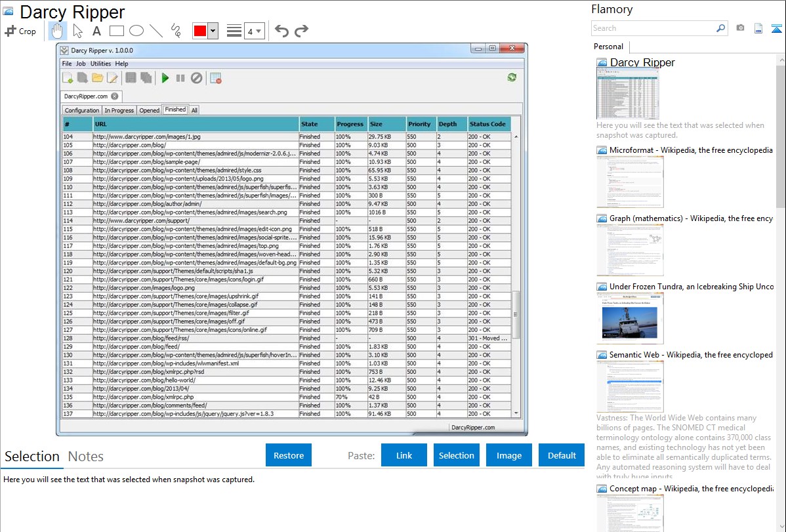Choose the arrow pointer tool
The height and width of the screenshot is (532, 786).
(x=77, y=31)
